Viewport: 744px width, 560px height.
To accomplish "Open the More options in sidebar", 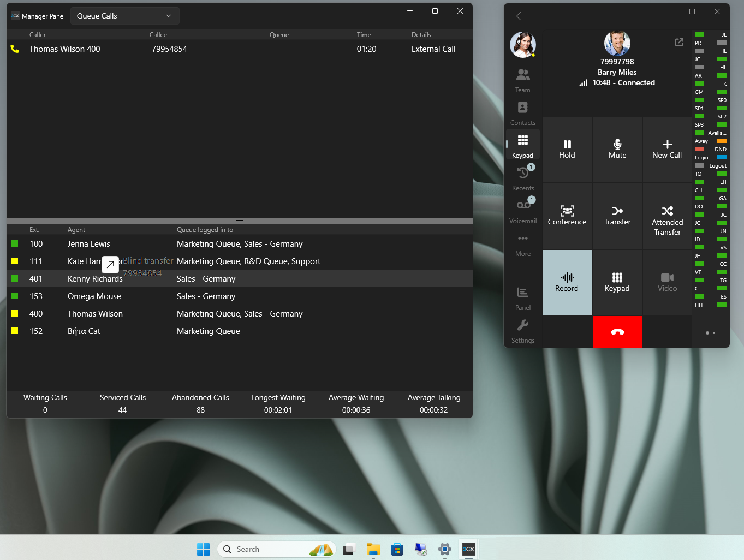I will pyautogui.click(x=522, y=245).
